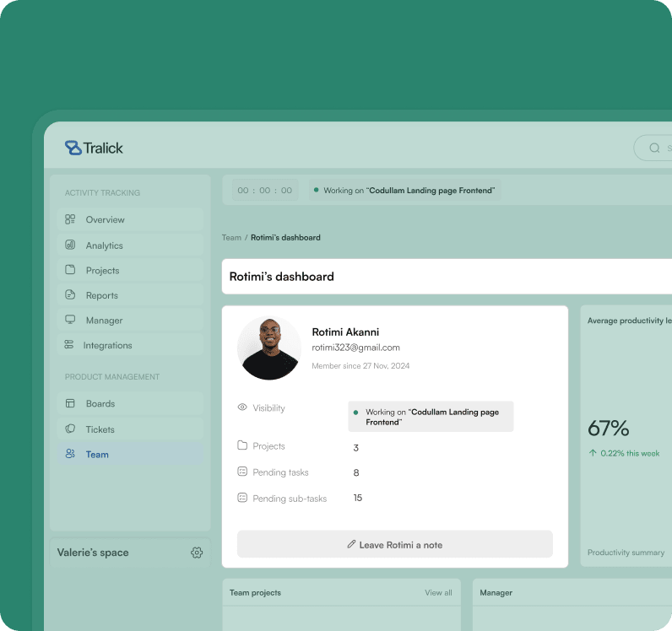Click the Working on Codullam status in top bar
Screen dimensions: 672x631
[404, 191]
